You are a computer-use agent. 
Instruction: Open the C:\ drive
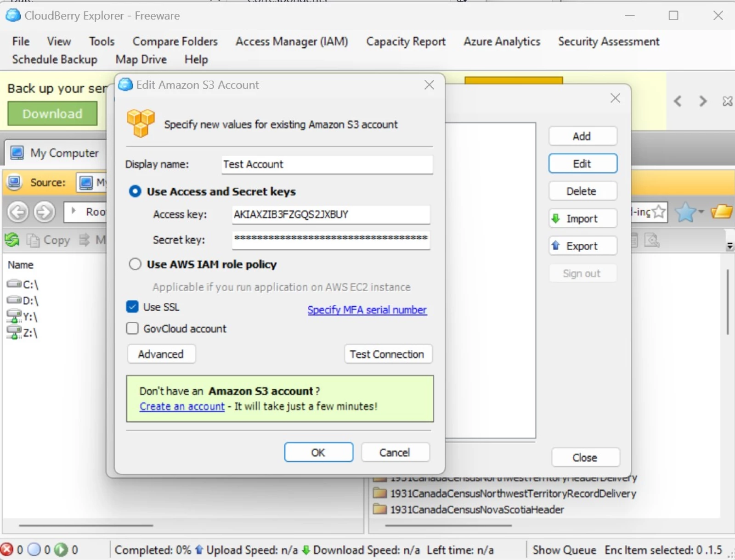pos(23,285)
